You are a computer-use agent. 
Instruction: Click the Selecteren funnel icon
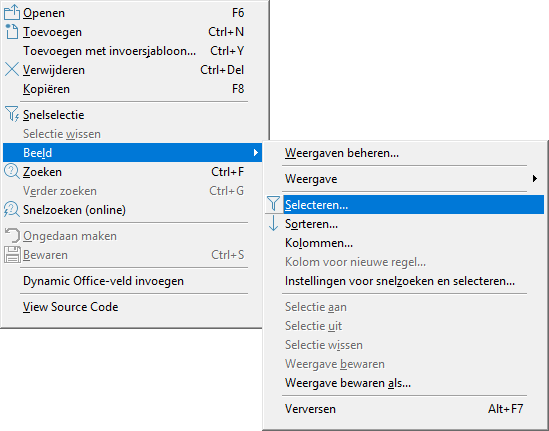pos(273,204)
